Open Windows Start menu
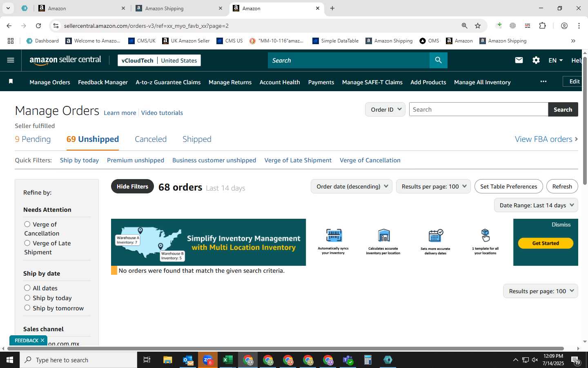The image size is (588, 368). [10, 360]
